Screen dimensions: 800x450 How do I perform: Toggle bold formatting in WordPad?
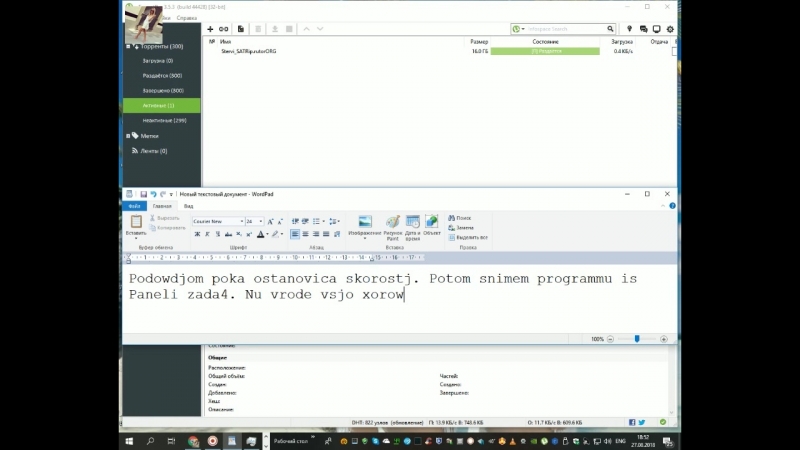[x=197, y=234]
